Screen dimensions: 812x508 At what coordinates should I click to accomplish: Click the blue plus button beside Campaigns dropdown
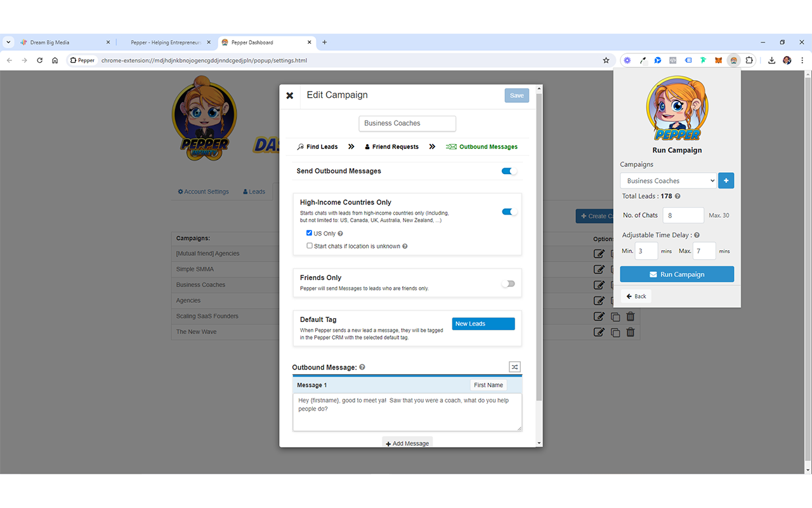(726, 181)
